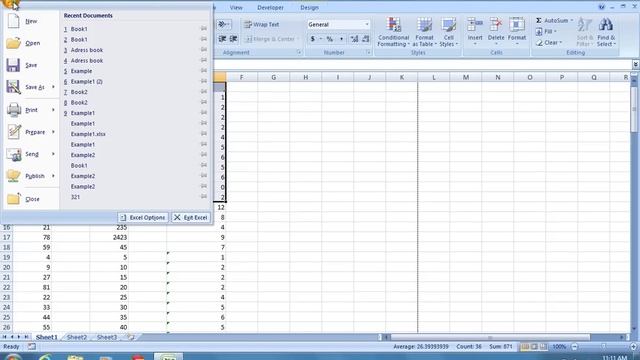
Task: Expand the Prepare submenu arrow
Action: pyautogui.click(x=53, y=132)
